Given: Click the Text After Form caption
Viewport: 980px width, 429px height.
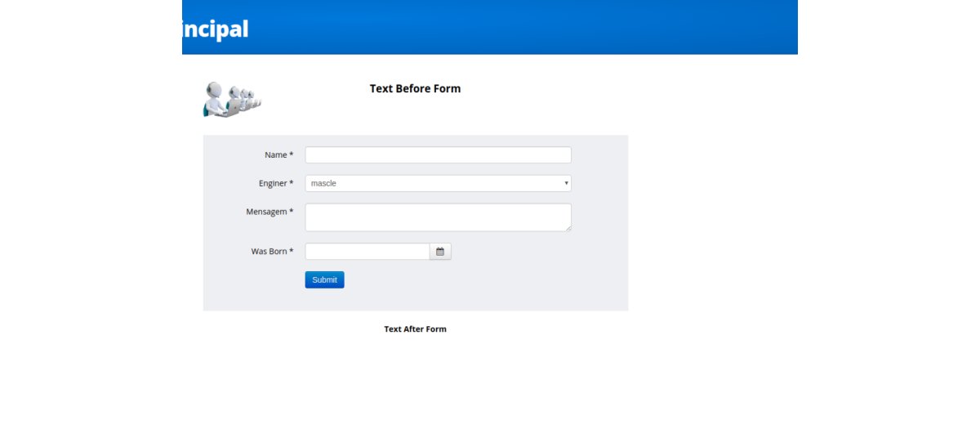Looking at the screenshot, I should pyautogui.click(x=415, y=329).
